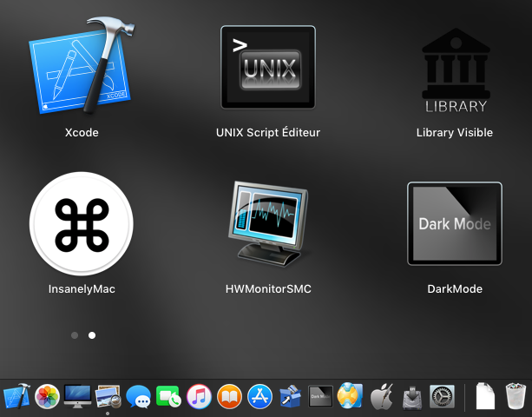Select the second Launchpad page dot

pos(92,335)
